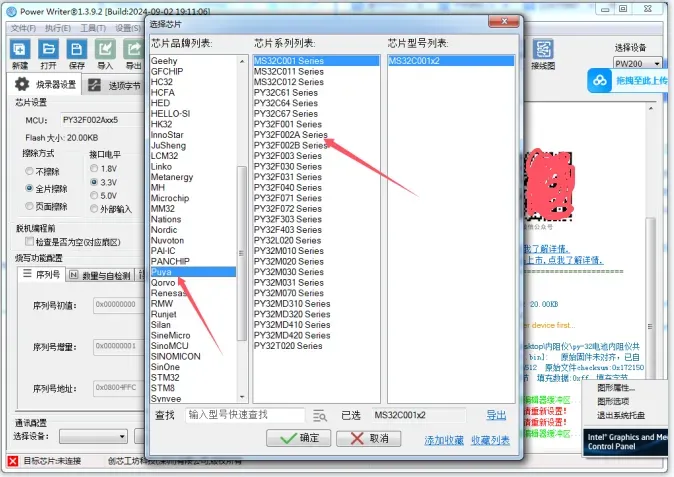The width and height of the screenshot is (674, 477).
Task: Click the brand list scroll down arrow
Action: click(242, 397)
